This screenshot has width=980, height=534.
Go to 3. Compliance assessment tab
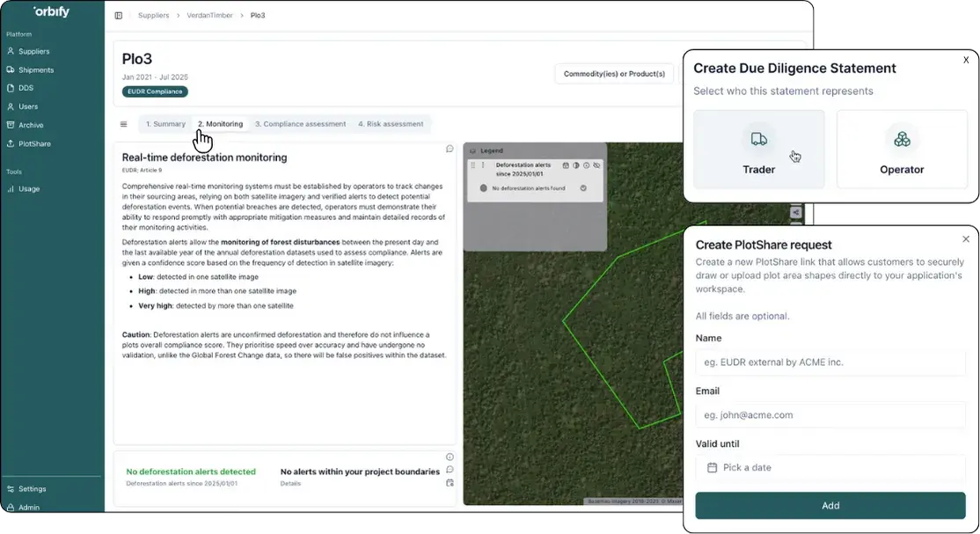point(300,124)
